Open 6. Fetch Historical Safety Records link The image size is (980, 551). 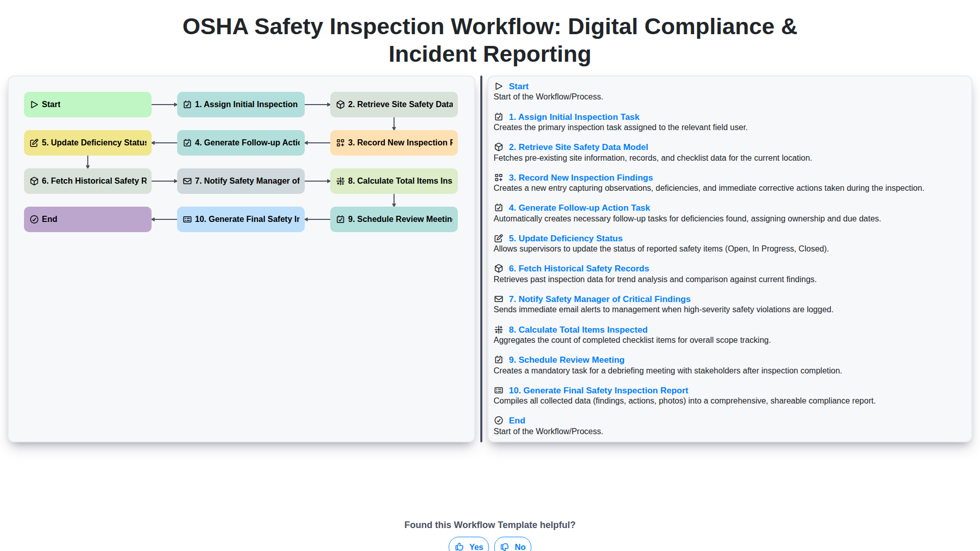(579, 268)
